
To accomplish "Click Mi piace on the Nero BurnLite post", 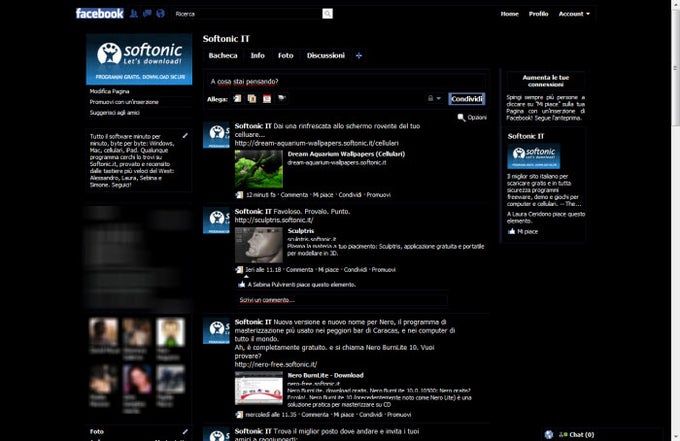I will click(343, 415).
